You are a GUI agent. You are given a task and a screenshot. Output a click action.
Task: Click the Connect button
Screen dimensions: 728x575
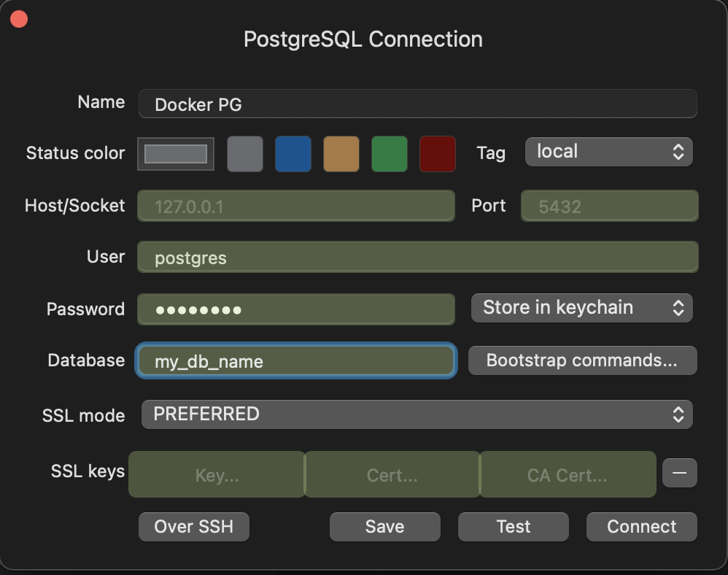[641, 527]
